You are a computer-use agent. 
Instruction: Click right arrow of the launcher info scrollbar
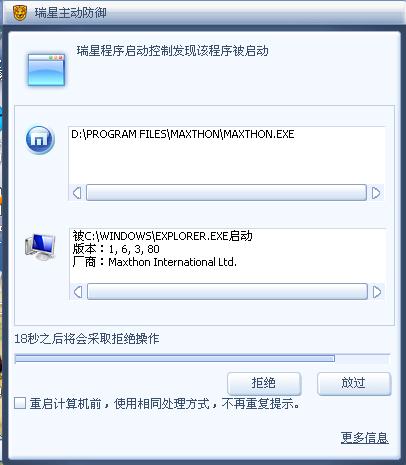377,292
